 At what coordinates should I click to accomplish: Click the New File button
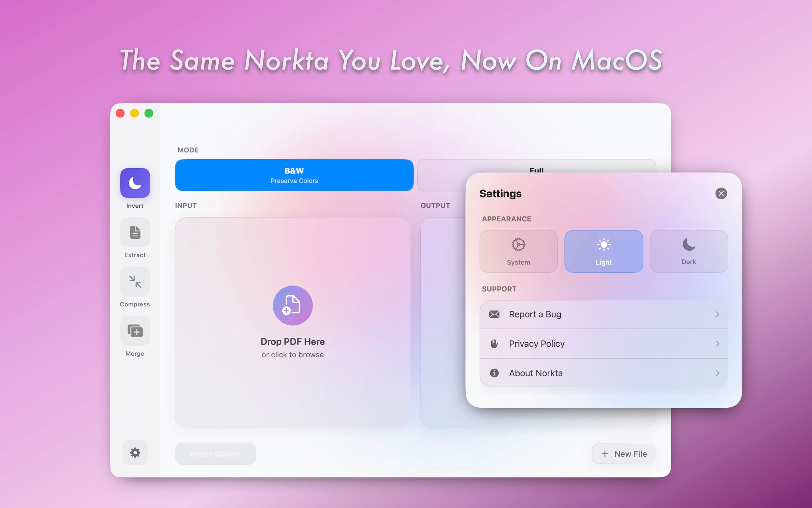pyautogui.click(x=624, y=454)
